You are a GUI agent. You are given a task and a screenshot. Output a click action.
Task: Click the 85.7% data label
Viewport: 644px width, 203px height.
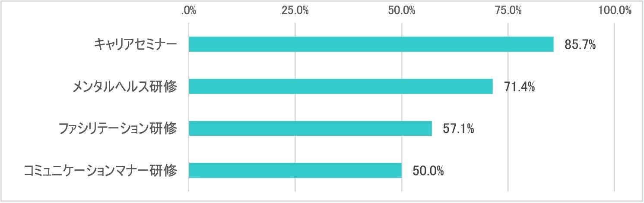click(x=580, y=44)
